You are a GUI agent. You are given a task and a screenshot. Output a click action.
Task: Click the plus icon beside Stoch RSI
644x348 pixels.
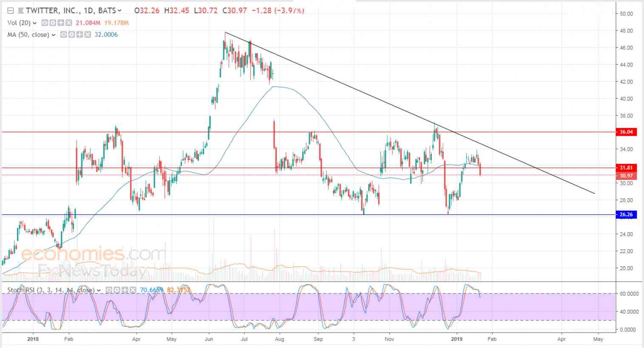point(125,290)
